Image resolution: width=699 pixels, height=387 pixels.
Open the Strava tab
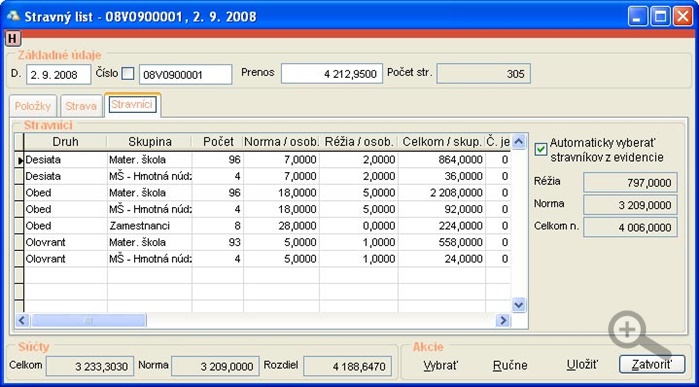[81, 107]
